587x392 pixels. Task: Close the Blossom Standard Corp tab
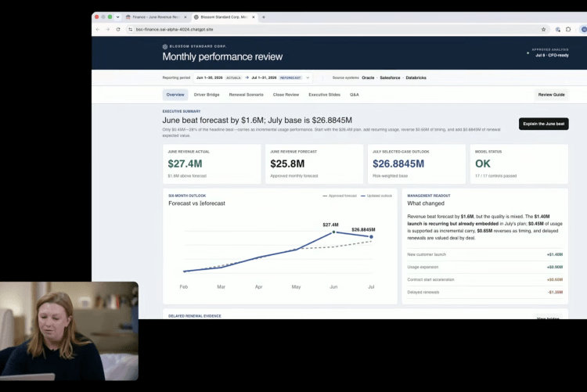click(254, 17)
